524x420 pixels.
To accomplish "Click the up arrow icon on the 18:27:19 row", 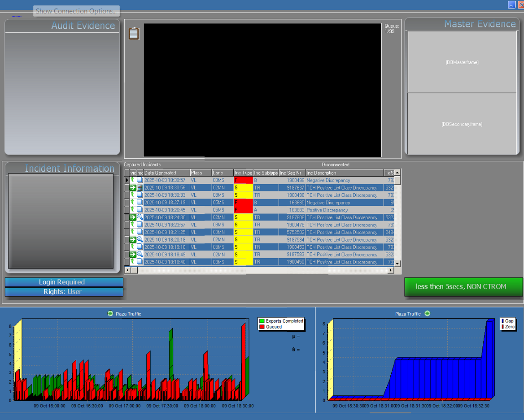I will pos(133,203).
